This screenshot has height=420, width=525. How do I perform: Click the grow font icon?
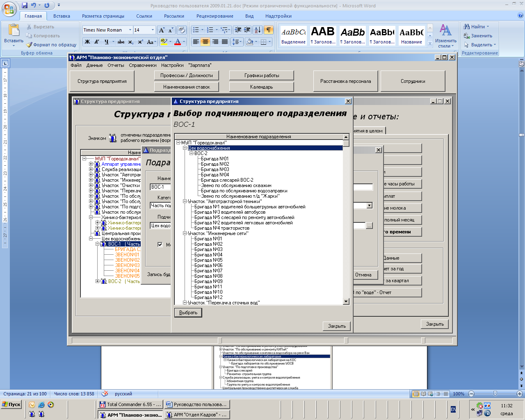[162, 30]
